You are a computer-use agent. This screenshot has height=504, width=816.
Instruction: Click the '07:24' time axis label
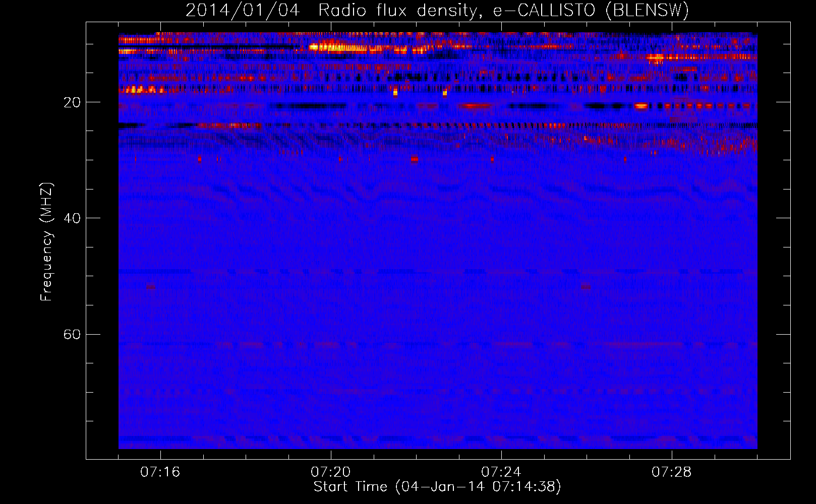[x=501, y=472]
